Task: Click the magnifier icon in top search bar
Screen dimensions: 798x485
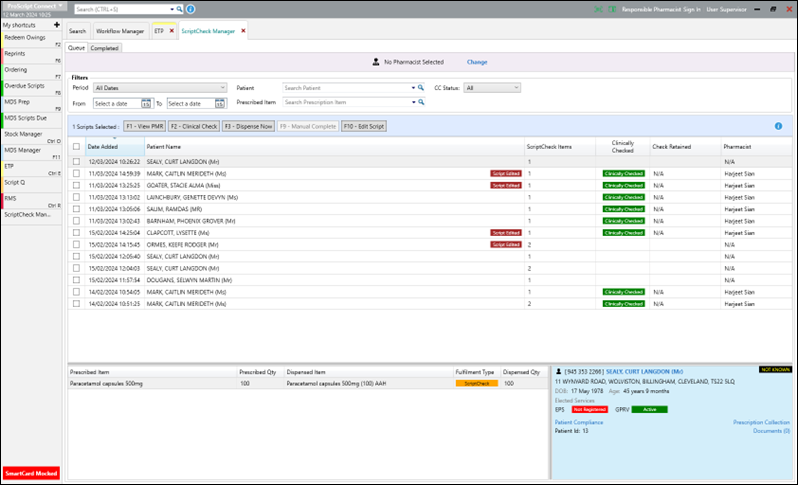Action: point(180,9)
